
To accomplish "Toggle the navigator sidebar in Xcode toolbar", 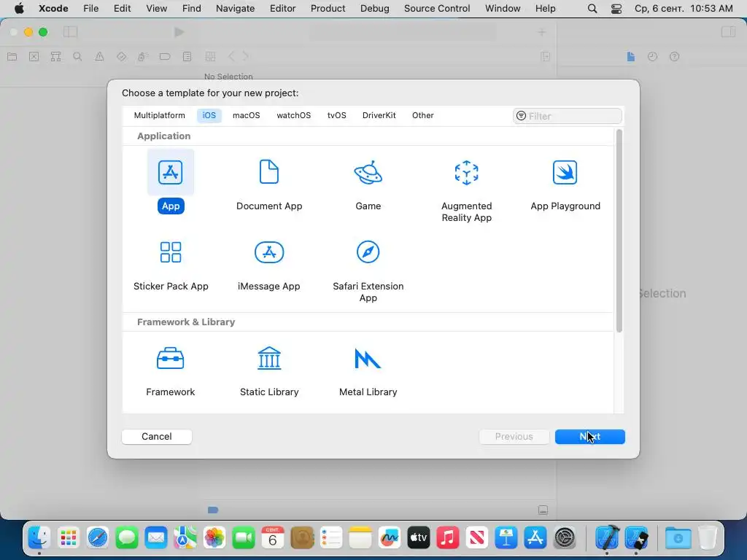I will coord(71,32).
